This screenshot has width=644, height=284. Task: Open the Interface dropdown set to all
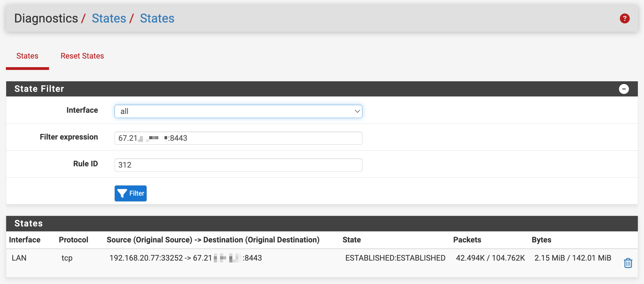[238, 111]
